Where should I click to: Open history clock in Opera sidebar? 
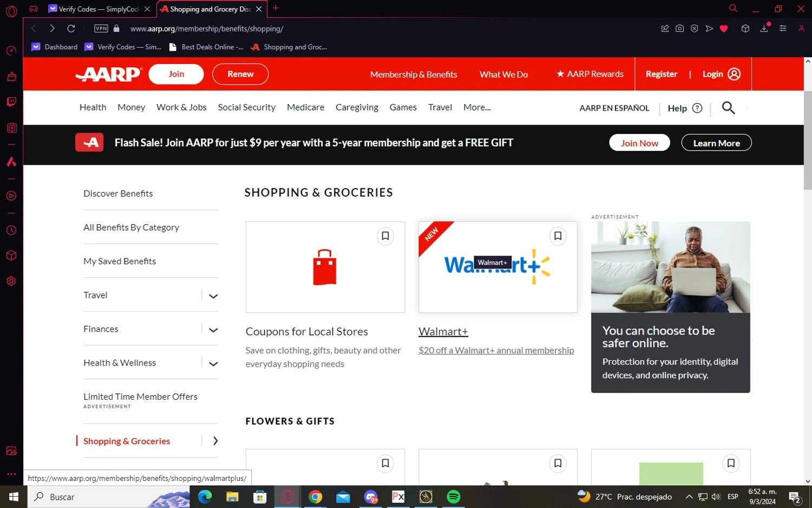pyautogui.click(x=11, y=230)
